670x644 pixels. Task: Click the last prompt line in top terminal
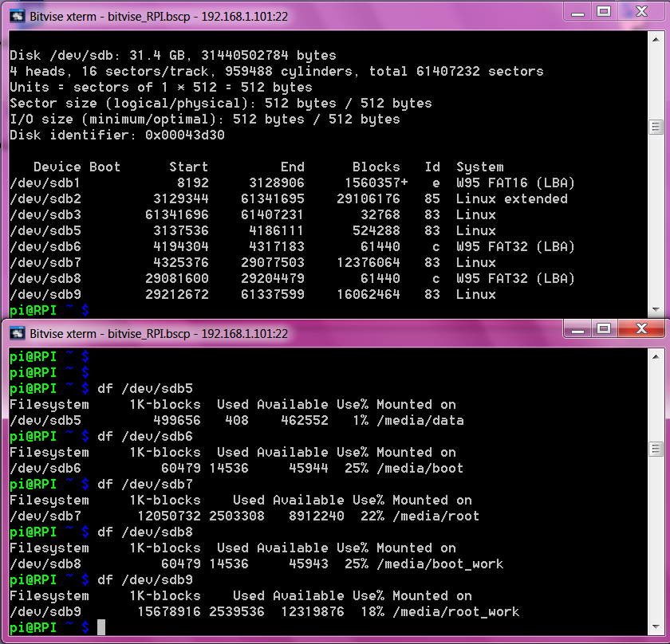point(48,310)
